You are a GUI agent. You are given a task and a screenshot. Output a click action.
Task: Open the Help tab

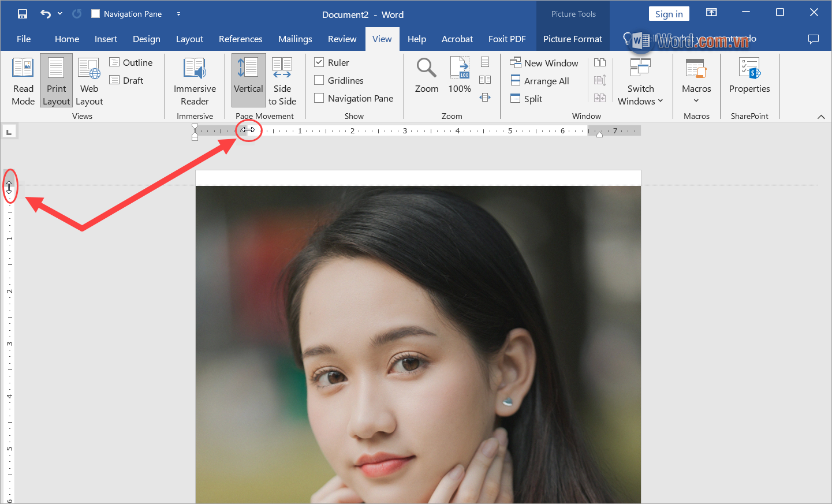[x=417, y=39]
